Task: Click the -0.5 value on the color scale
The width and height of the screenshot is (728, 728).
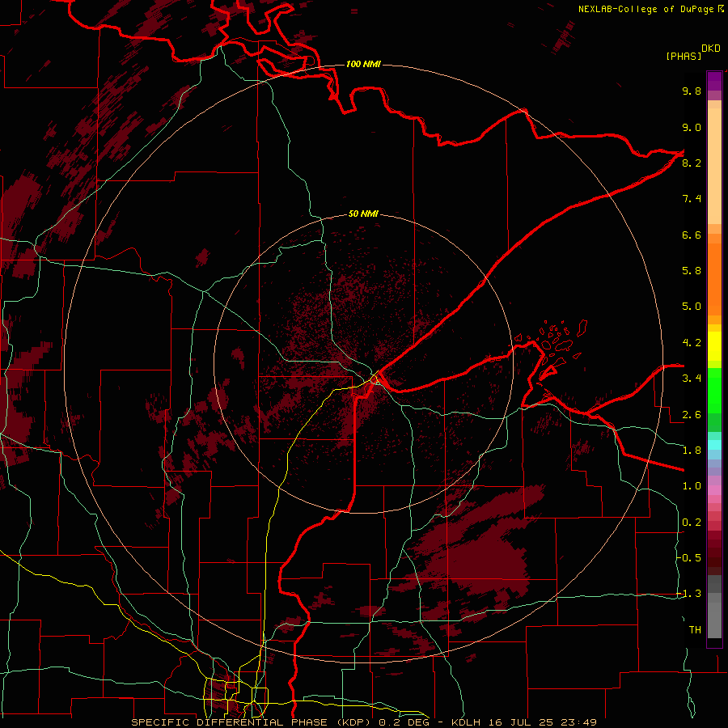Action: pos(688,557)
